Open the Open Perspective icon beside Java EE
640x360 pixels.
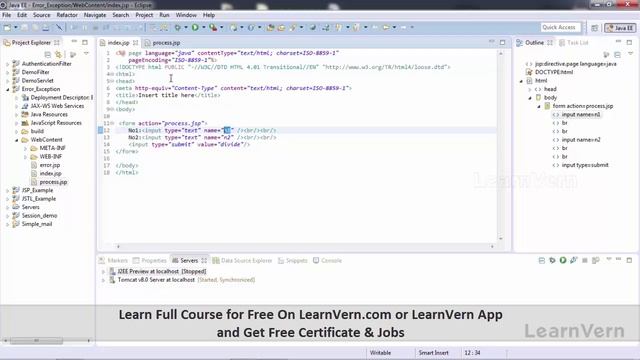595,28
